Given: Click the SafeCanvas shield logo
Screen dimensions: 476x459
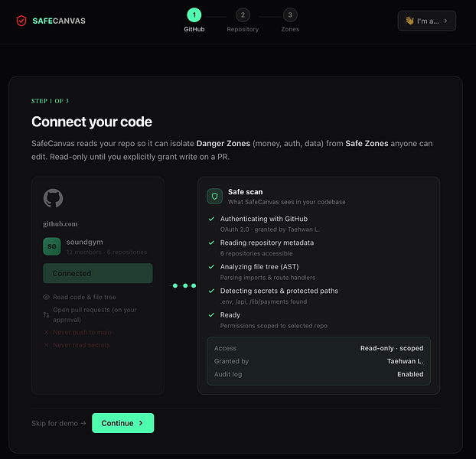Looking at the screenshot, I should tap(21, 21).
